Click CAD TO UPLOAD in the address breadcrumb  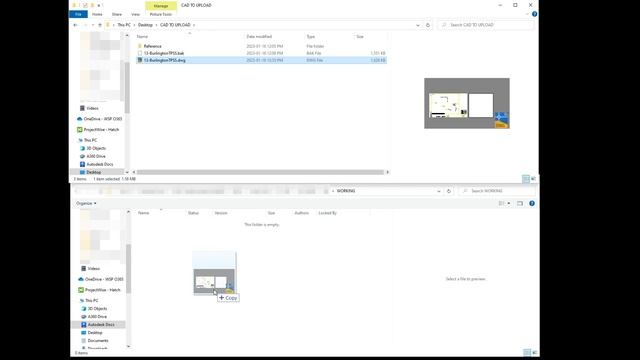click(x=175, y=25)
